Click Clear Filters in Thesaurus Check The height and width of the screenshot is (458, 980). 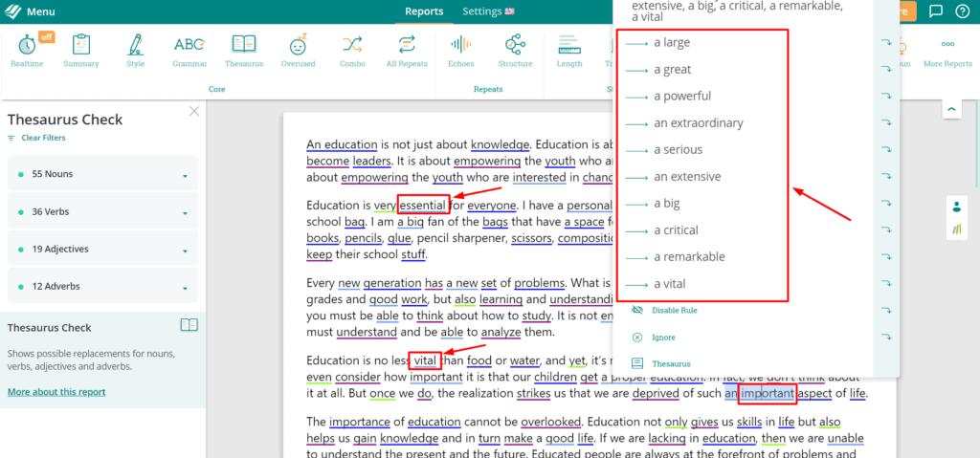[43, 138]
